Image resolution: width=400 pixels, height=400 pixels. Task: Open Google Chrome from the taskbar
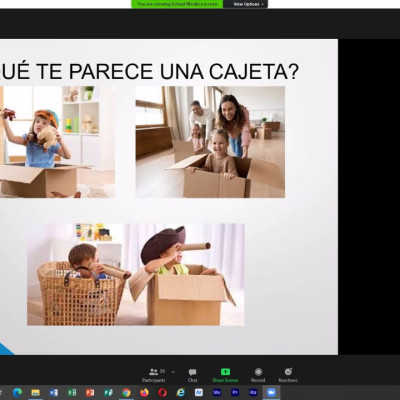click(126, 392)
